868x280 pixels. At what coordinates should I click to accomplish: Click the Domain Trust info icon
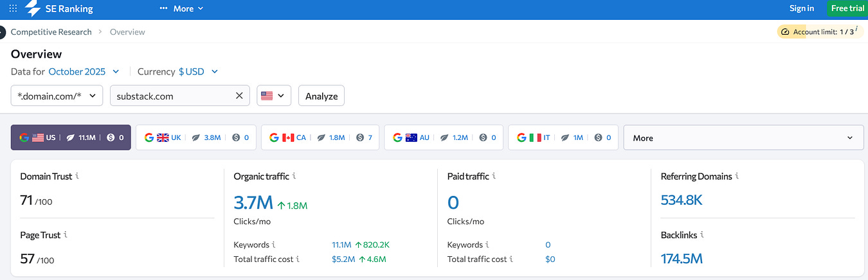point(77,175)
